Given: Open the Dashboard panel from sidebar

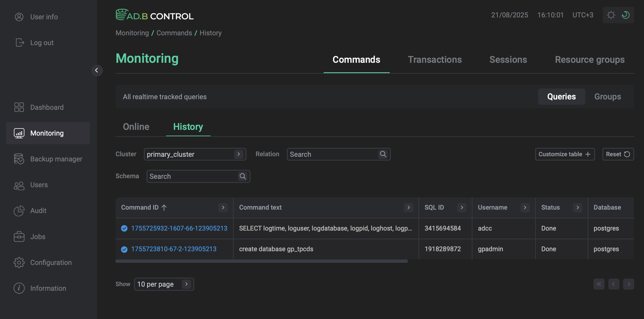Looking at the screenshot, I should [x=19, y=107].
